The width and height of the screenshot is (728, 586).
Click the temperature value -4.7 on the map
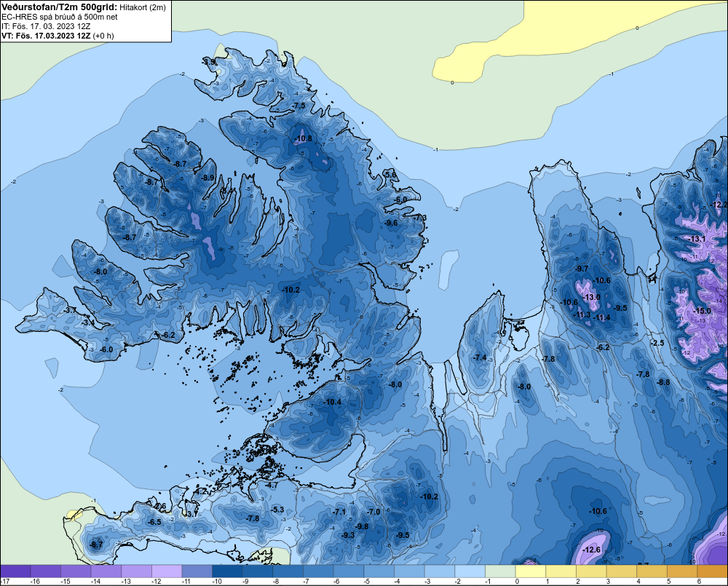click(271, 486)
